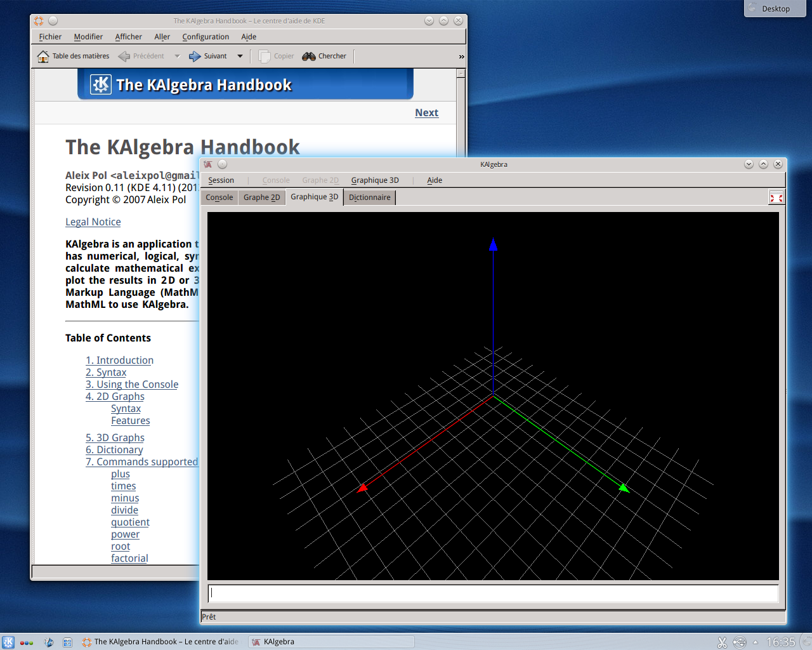The image size is (812, 650).
Task: Click the KAlgebra window menu icon
Action: coord(208,164)
